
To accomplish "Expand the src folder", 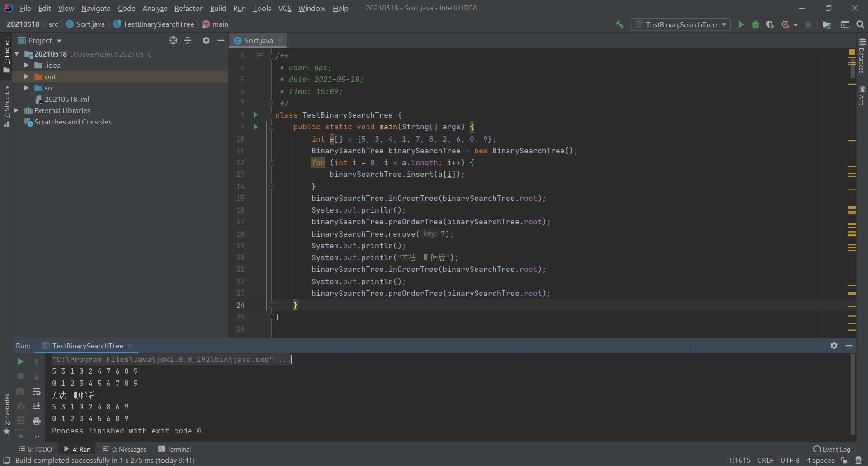I will coord(27,88).
